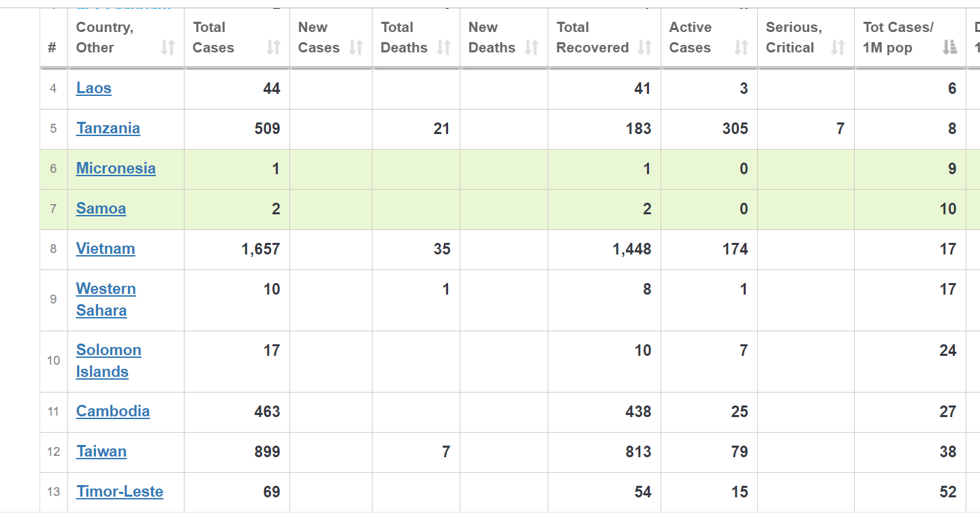Click New Cases sort arrows icon
Screen dimensions: 980x513
(355, 48)
